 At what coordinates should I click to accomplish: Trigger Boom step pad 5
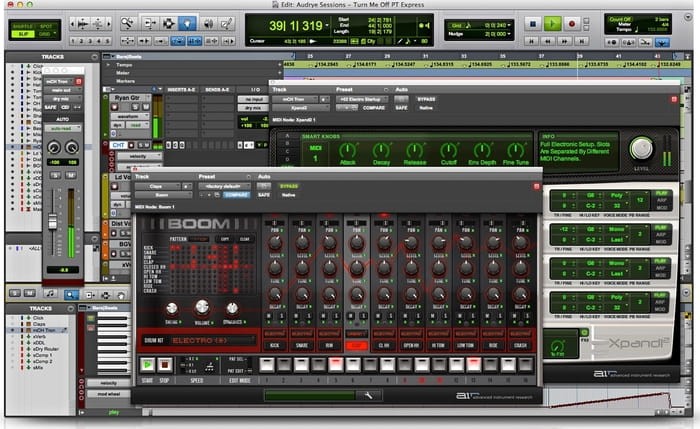point(336,365)
